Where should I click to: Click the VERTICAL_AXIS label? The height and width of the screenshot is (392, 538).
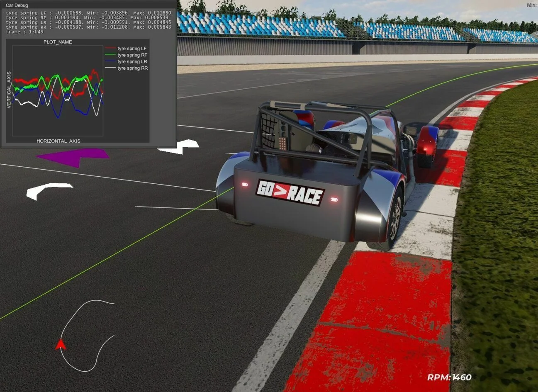(x=9, y=90)
